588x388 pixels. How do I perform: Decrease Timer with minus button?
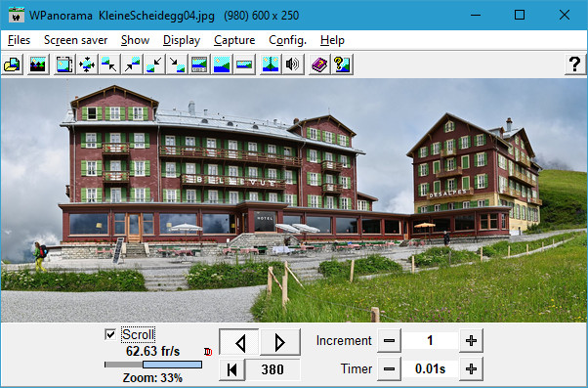[x=390, y=369]
